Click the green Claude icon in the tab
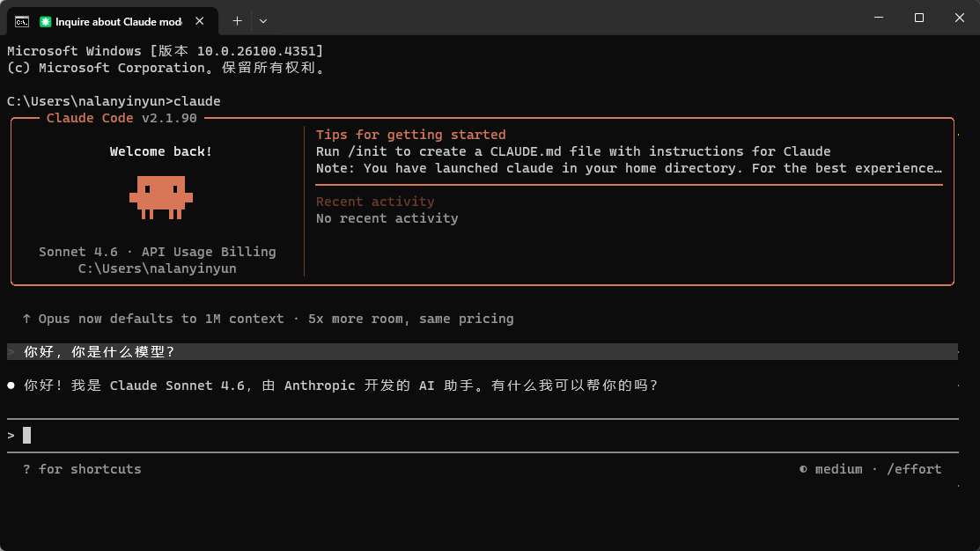980x551 pixels. (x=46, y=21)
